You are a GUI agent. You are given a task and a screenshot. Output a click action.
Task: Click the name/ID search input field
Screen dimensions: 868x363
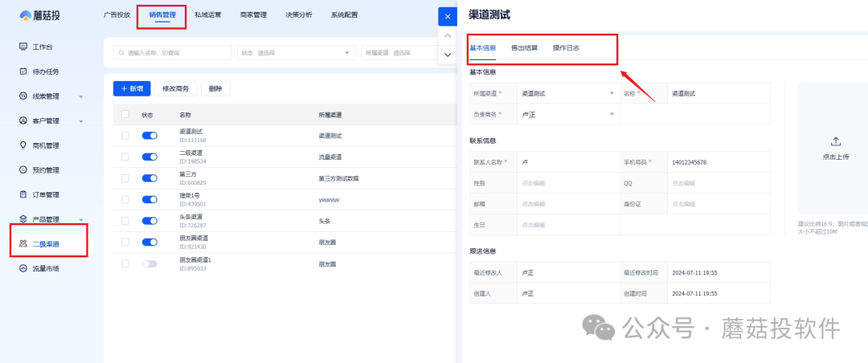point(172,52)
